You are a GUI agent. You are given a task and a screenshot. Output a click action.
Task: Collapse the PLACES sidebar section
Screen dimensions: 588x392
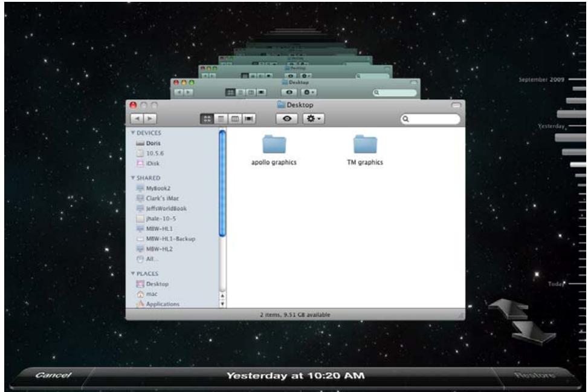pos(133,273)
